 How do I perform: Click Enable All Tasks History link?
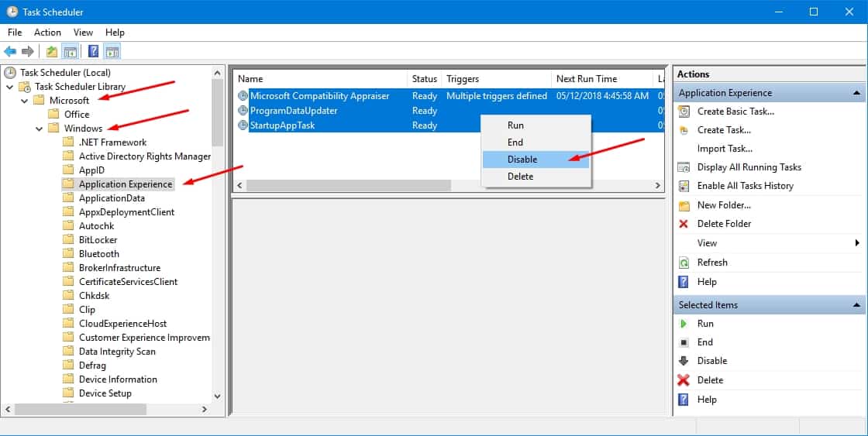pyautogui.click(x=745, y=186)
